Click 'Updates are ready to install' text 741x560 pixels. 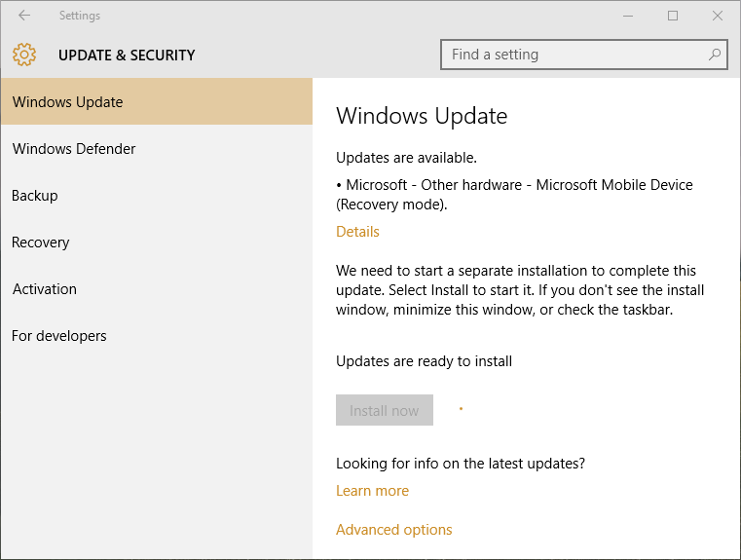tap(424, 361)
